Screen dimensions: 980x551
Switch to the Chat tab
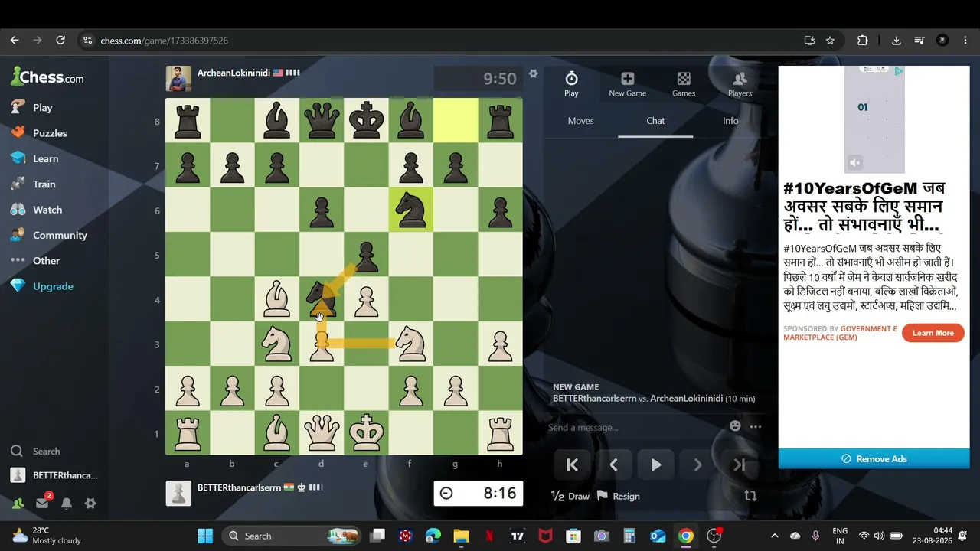click(x=655, y=121)
